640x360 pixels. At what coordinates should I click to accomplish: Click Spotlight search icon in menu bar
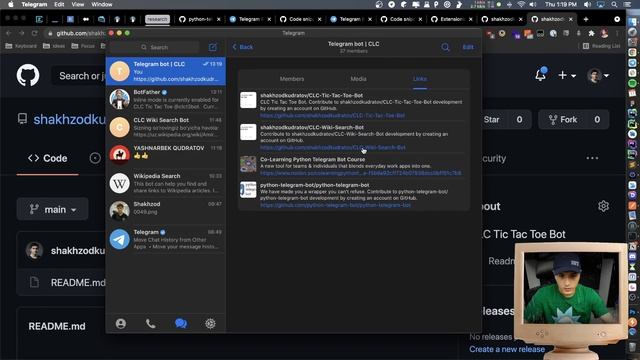point(614,4)
